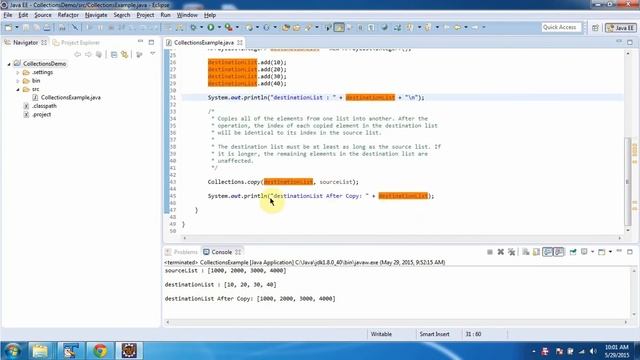The height and width of the screenshot is (360, 640).
Task: Click Pin Console icon in Console toolbar
Action: [573, 252]
